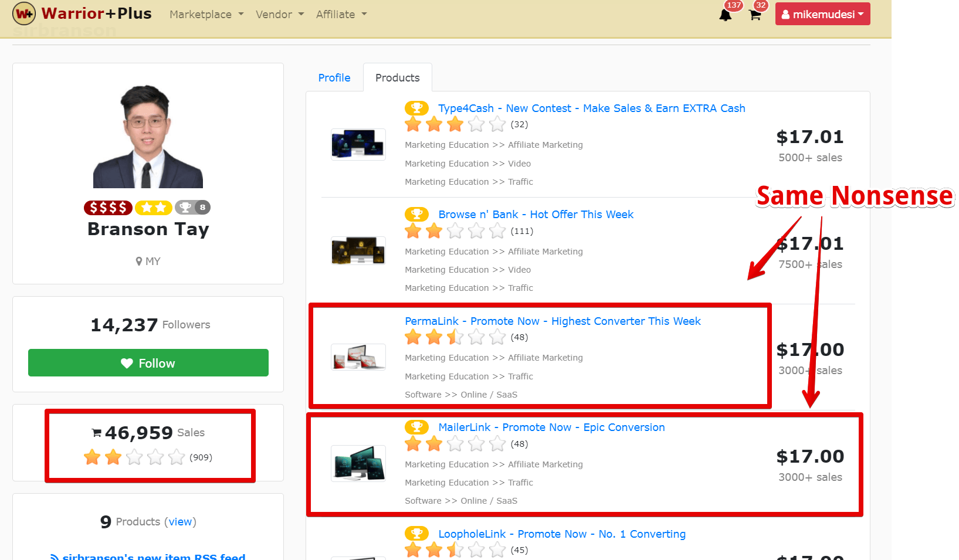Expand the Affiliate dropdown menu
Image resolution: width=959 pixels, height=560 pixels.
[341, 15]
